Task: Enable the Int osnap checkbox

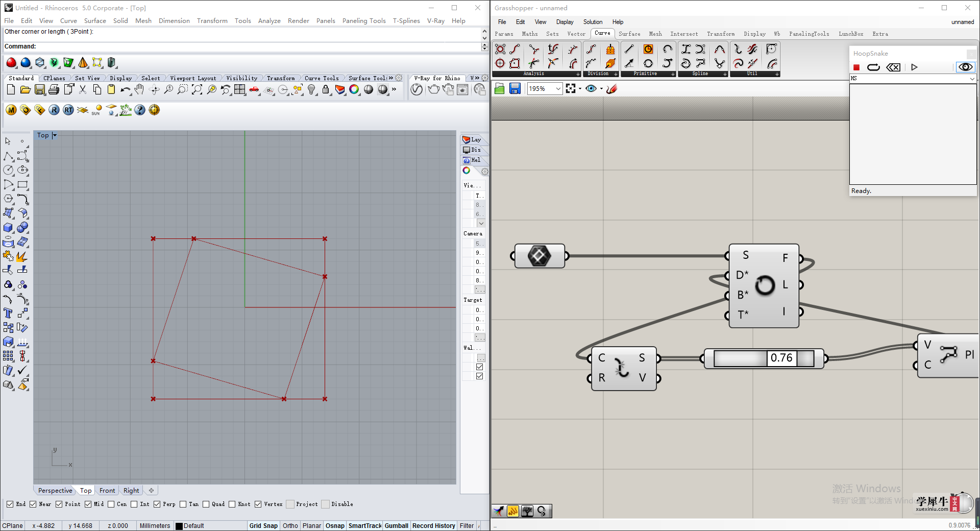Action: point(134,504)
